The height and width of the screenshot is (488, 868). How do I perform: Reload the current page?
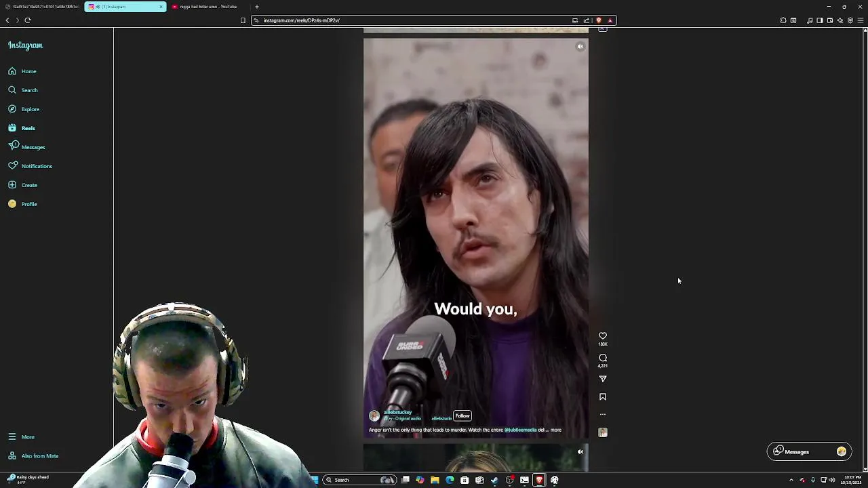(28, 20)
